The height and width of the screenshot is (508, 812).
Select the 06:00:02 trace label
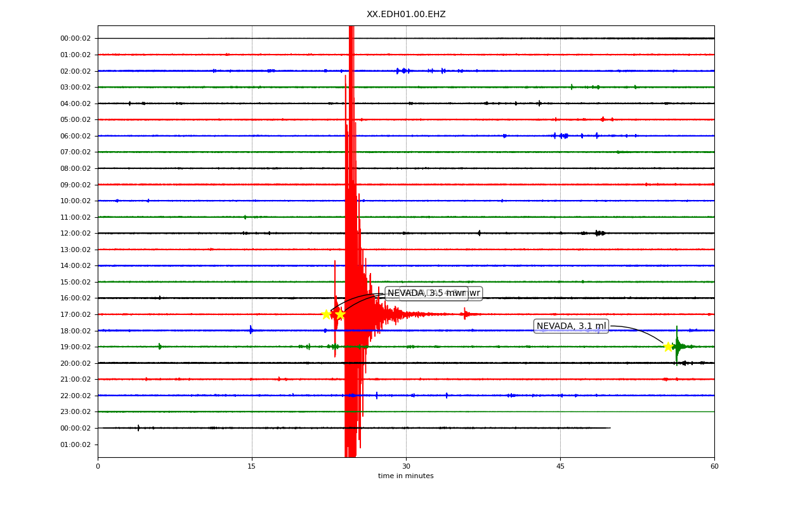pyautogui.click(x=75, y=136)
